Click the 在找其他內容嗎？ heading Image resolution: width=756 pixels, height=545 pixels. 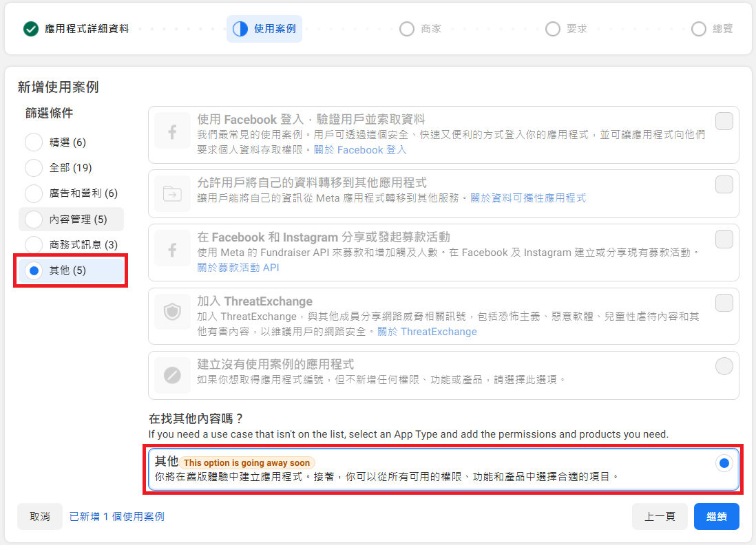point(196,418)
